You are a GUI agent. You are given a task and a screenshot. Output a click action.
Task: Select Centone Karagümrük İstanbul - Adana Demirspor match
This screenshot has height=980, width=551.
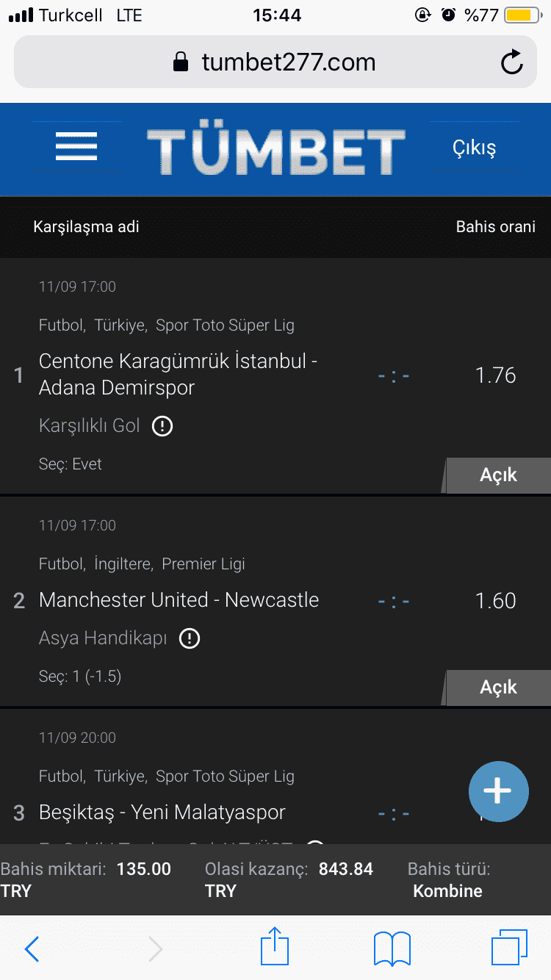pyautogui.click(x=178, y=375)
